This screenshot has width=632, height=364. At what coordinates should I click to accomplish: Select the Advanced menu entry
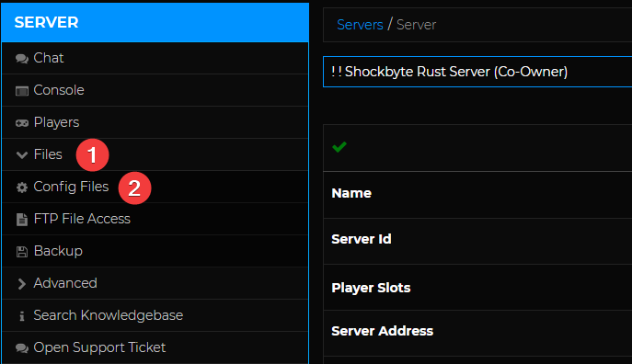(155, 283)
